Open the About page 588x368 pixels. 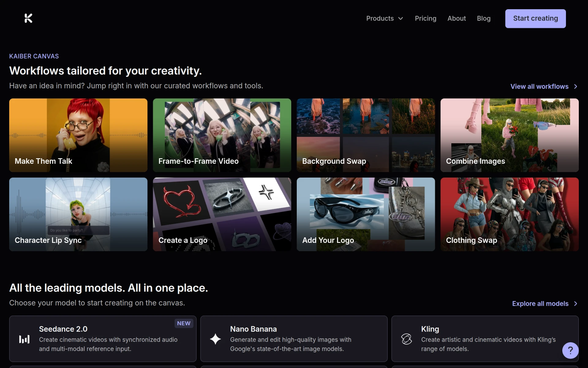point(457,18)
